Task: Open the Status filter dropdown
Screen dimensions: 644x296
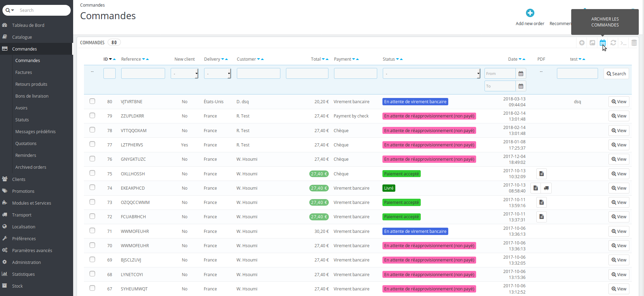Action: click(432, 74)
